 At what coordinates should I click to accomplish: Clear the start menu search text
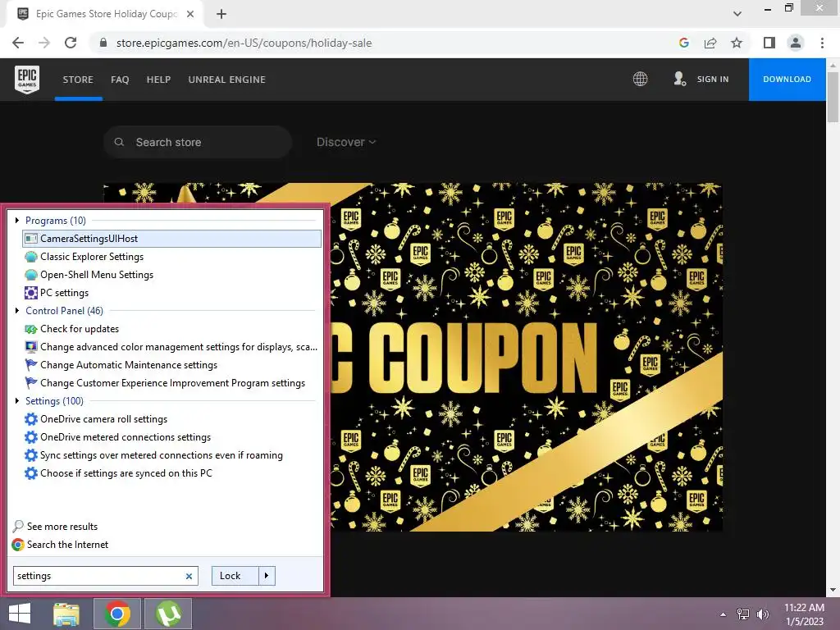(189, 577)
